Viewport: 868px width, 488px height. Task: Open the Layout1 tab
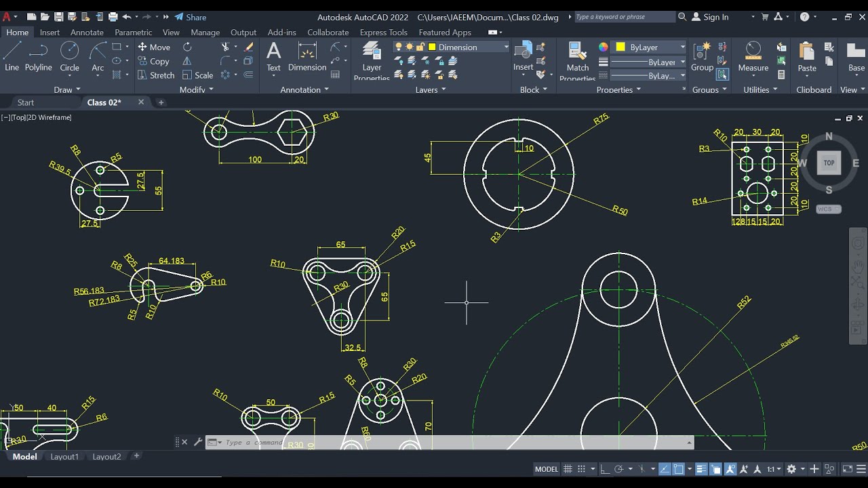tap(64, 456)
